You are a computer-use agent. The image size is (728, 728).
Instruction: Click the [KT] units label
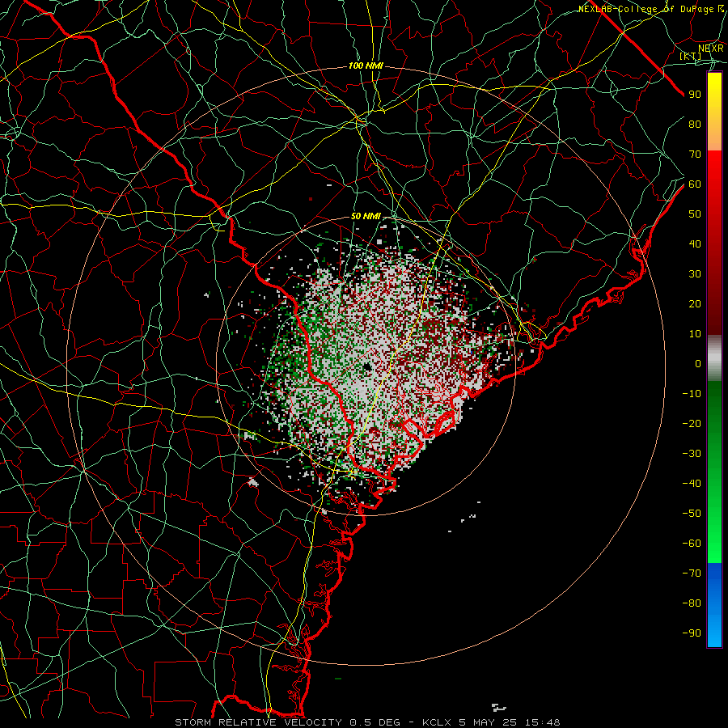click(x=691, y=56)
